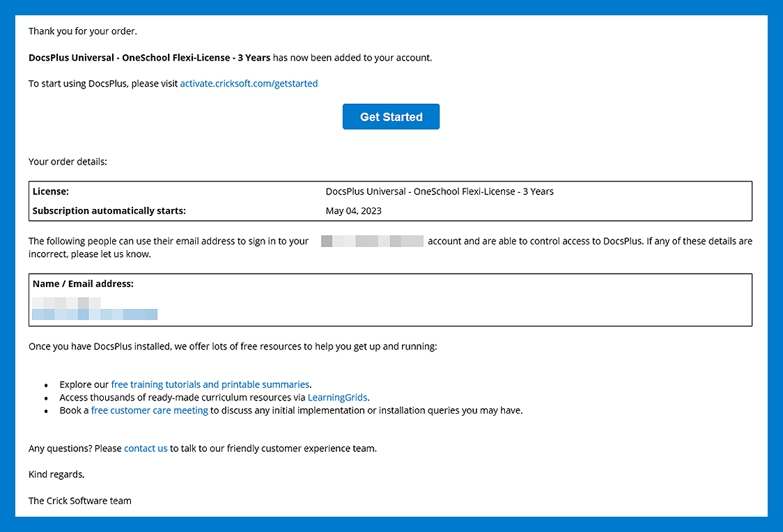Open free training tutorials and printable summaries
This screenshot has height=532, width=783.
pyautogui.click(x=210, y=384)
